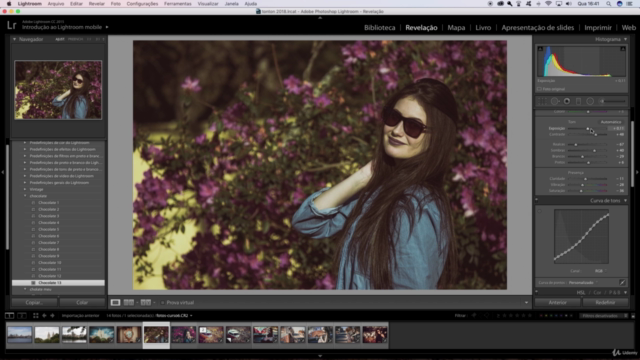The image size is (640, 360).
Task: Select the Radial Filter tool
Action: point(590,101)
